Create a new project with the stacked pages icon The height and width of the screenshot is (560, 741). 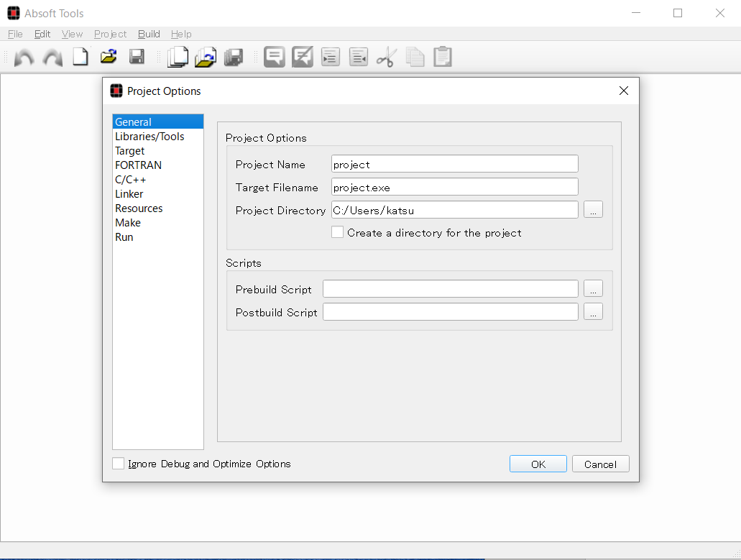point(178,57)
